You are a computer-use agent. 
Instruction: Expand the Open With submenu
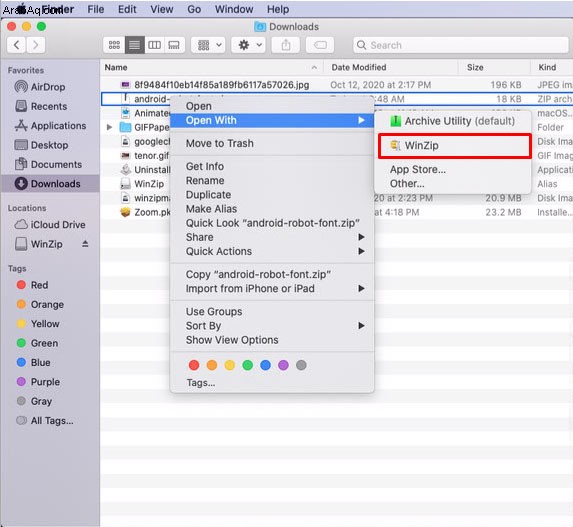(272, 120)
